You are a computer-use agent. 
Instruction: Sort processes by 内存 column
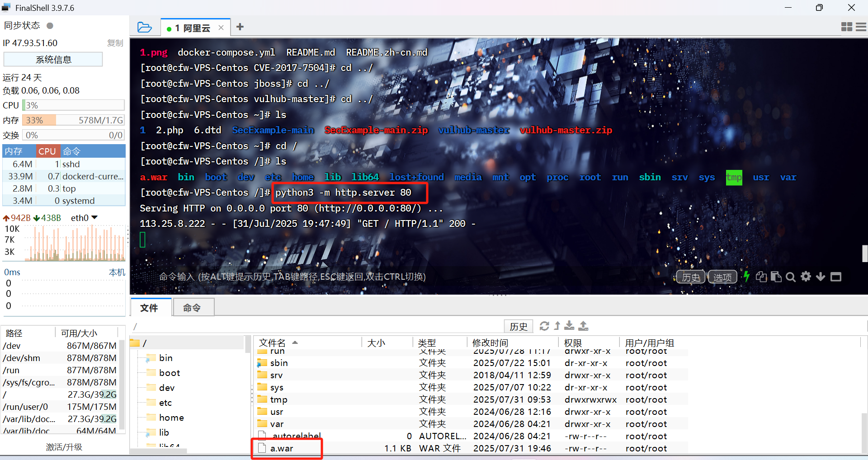coord(19,151)
